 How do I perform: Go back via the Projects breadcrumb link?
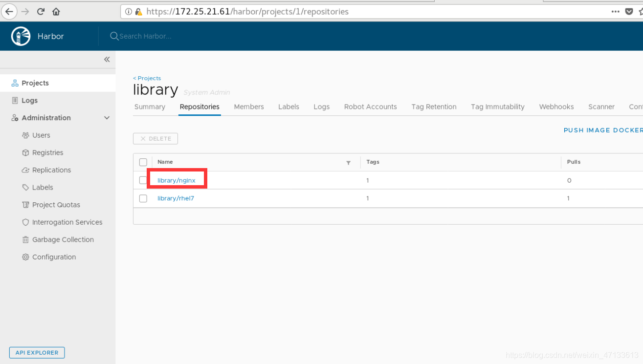[147, 78]
